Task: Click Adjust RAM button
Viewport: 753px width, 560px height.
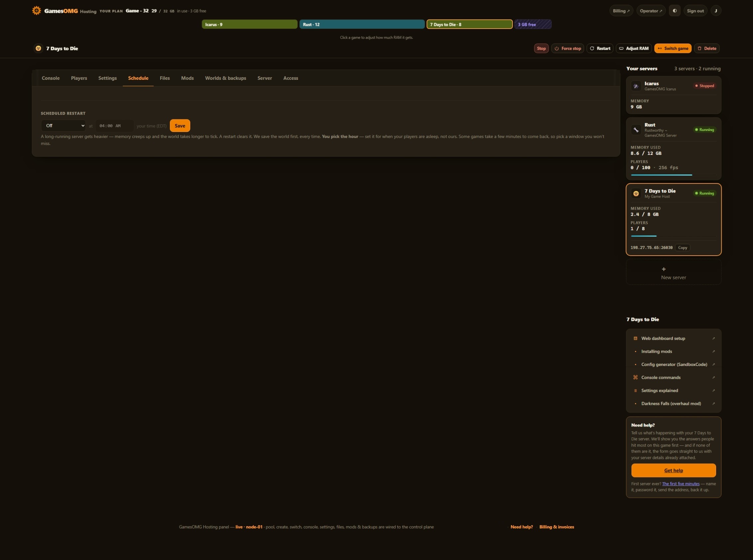Action: 634,49
